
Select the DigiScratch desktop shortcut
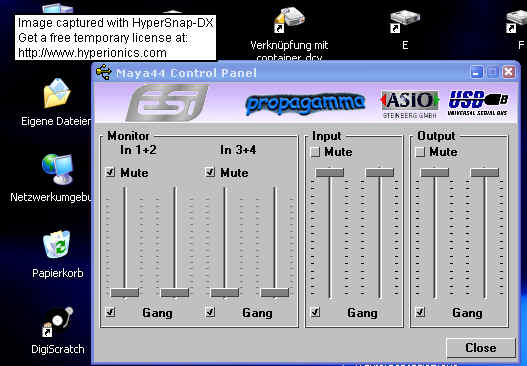[57, 330]
